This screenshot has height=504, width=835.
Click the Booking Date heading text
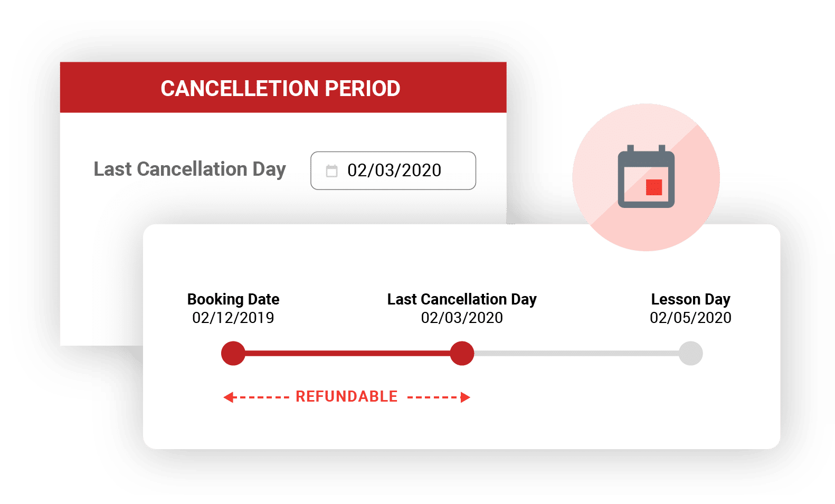233,299
